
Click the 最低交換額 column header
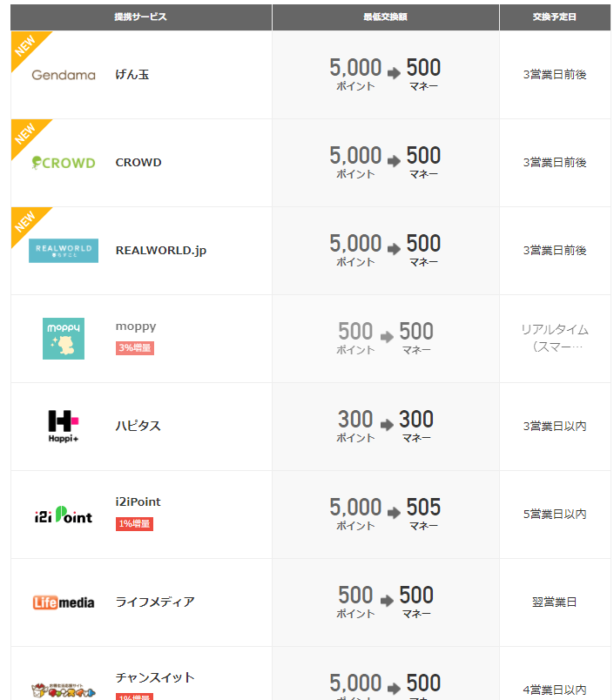(385, 17)
